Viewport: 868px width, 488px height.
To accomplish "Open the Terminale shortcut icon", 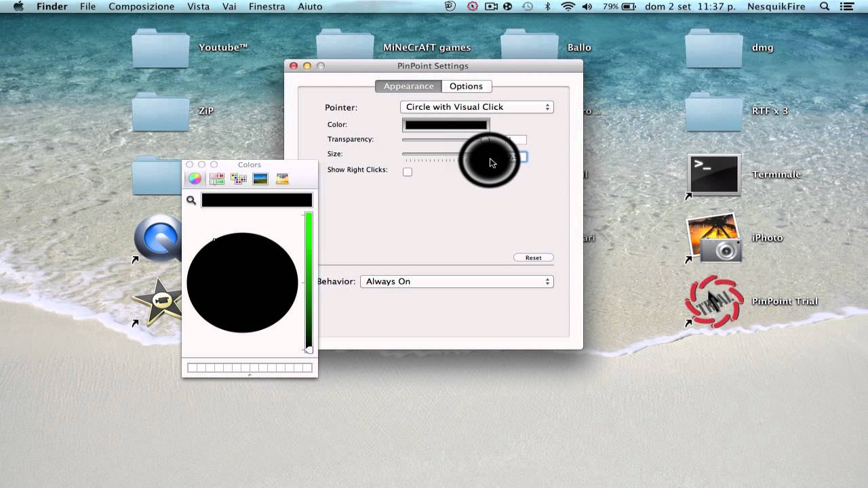I will (713, 175).
